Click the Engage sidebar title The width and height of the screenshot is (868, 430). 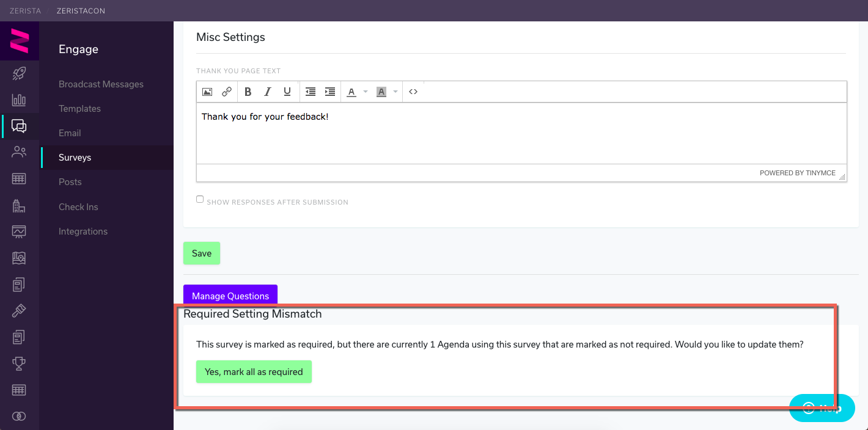click(78, 49)
